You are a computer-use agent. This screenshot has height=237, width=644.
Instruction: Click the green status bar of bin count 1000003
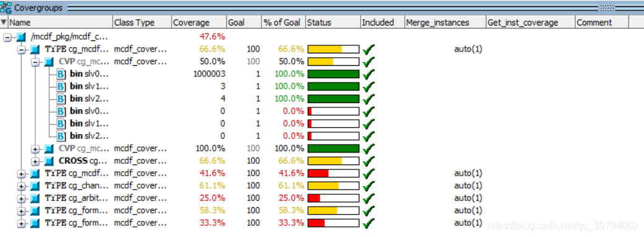tap(333, 74)
